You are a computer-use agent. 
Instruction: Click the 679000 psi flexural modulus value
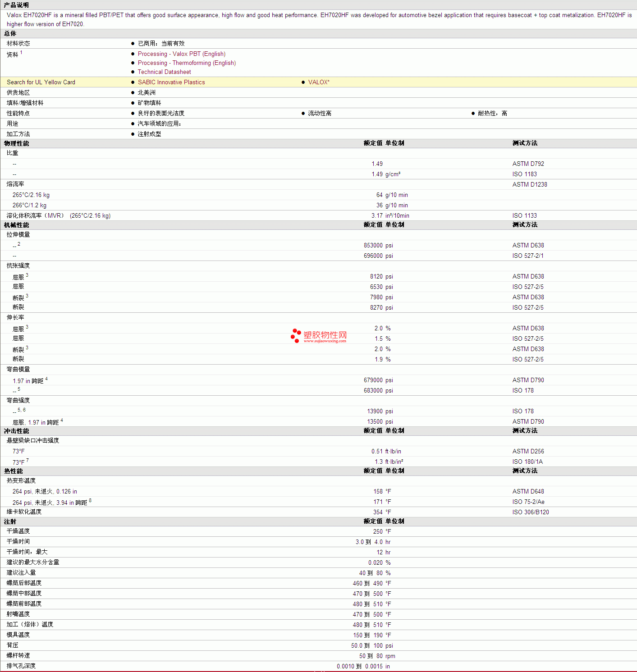(378, 380)
